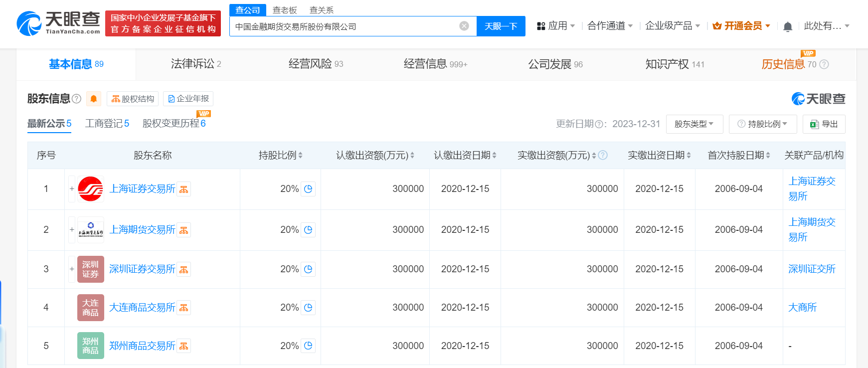868x368 pixels.
Task: Switch to 查关系 search tab
Action: tap(322, 10)
